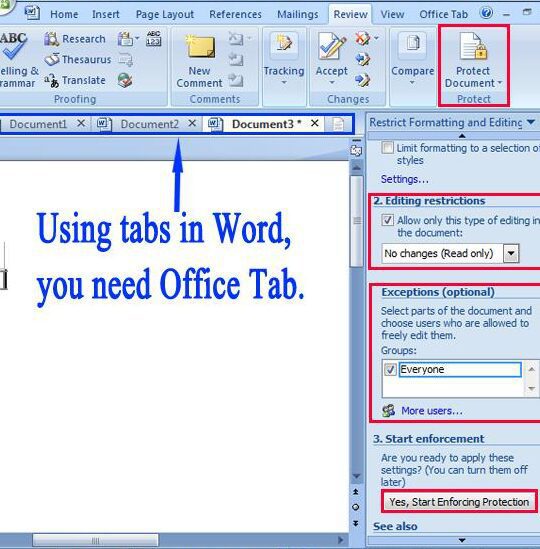
Task: Click the Reject change icon
Action: 363,38
